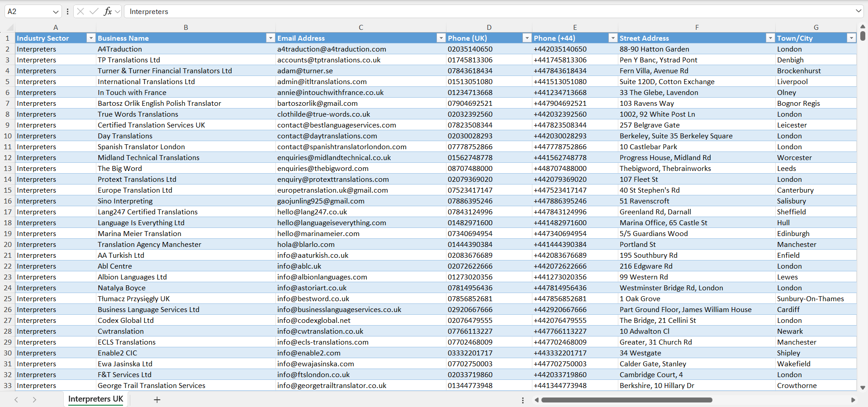
Task: Click cell Tłumacz Przysięgły UK
Action: (186, 298)
